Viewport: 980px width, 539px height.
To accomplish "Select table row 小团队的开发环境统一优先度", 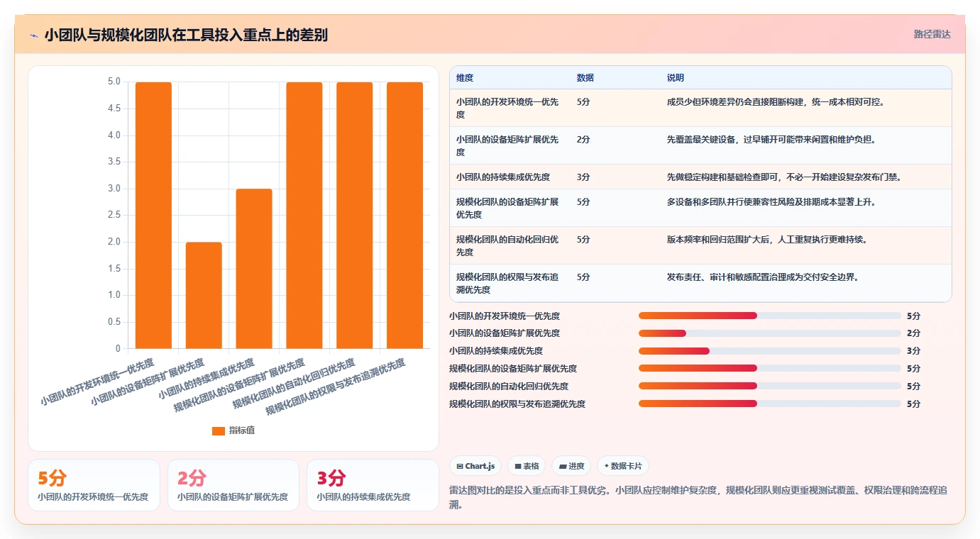I will click(700, 108).
